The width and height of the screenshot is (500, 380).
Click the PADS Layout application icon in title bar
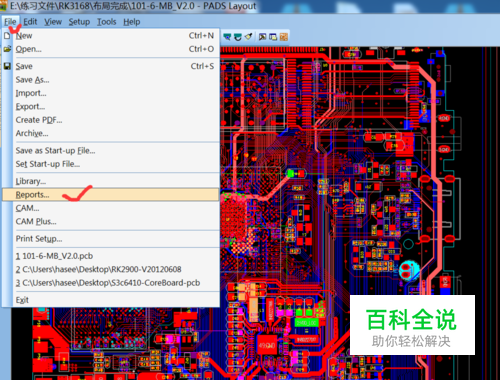pos(4,6)
